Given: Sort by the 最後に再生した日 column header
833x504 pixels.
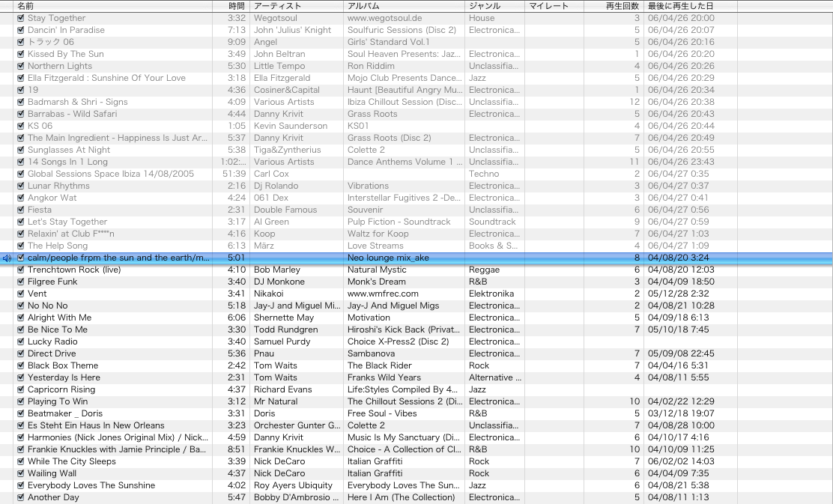Looking at the screenshot, I should coord(691,6).
